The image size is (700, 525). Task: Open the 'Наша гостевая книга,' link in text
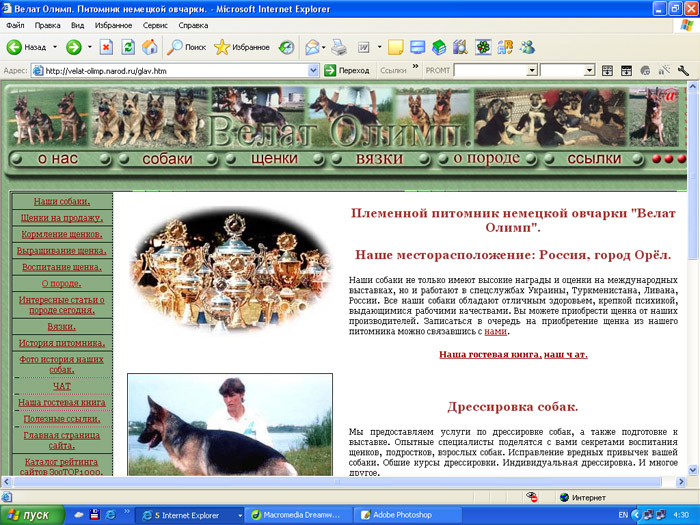pos(490,354)
